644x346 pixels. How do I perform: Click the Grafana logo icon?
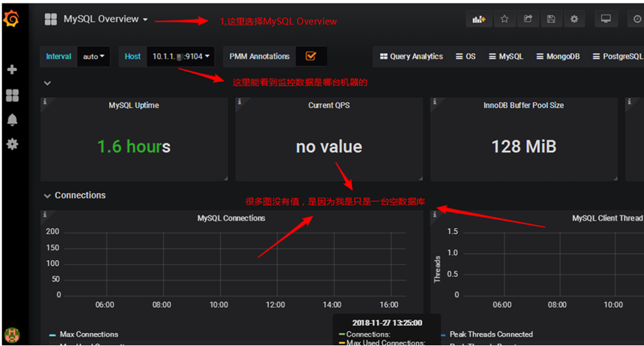point(11,19)
